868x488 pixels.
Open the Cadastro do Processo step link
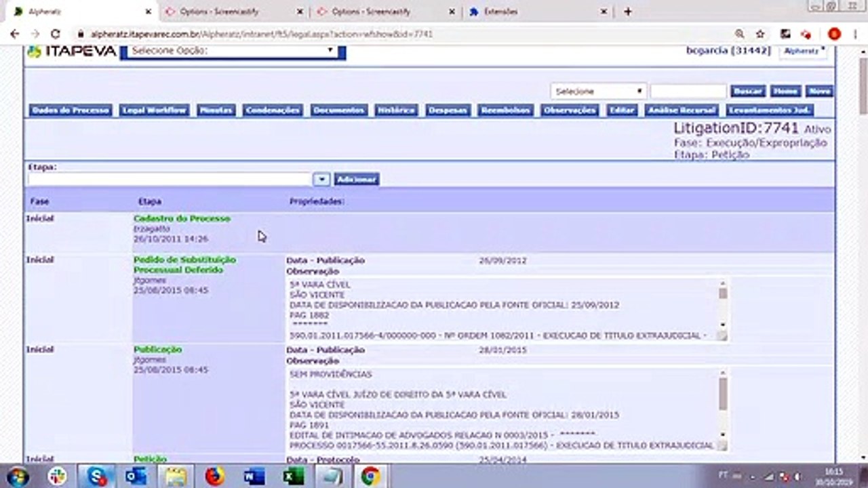coord(182,219)
